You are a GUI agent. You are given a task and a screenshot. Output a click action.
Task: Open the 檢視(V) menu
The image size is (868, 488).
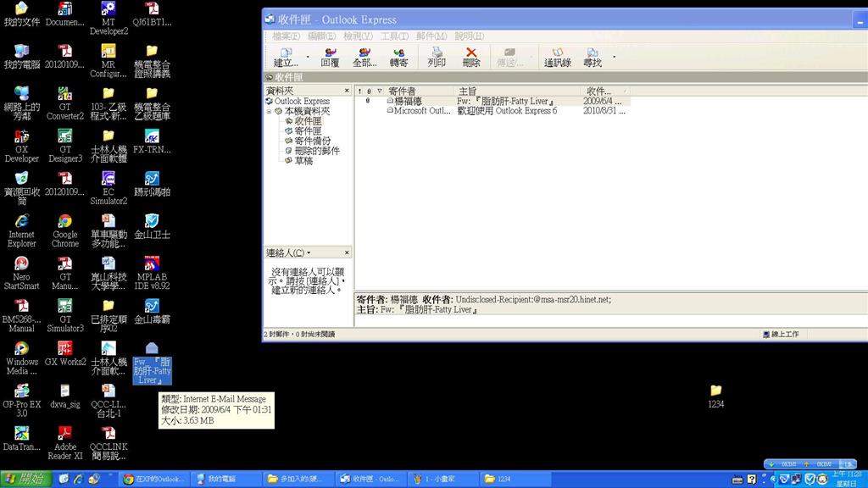(x=358, y=36)
